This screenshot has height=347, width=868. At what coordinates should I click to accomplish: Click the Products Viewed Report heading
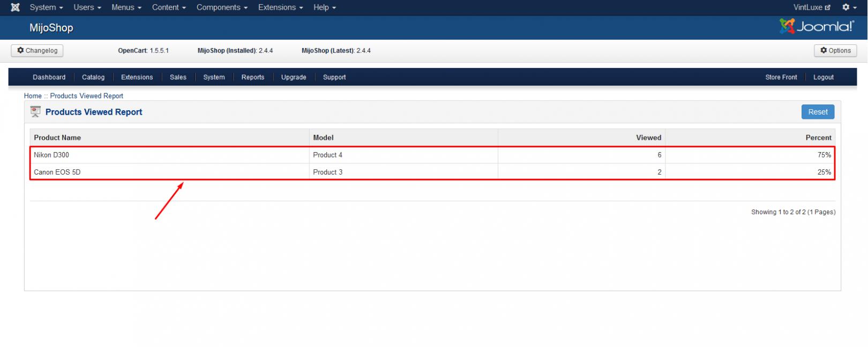pos(94,112)
